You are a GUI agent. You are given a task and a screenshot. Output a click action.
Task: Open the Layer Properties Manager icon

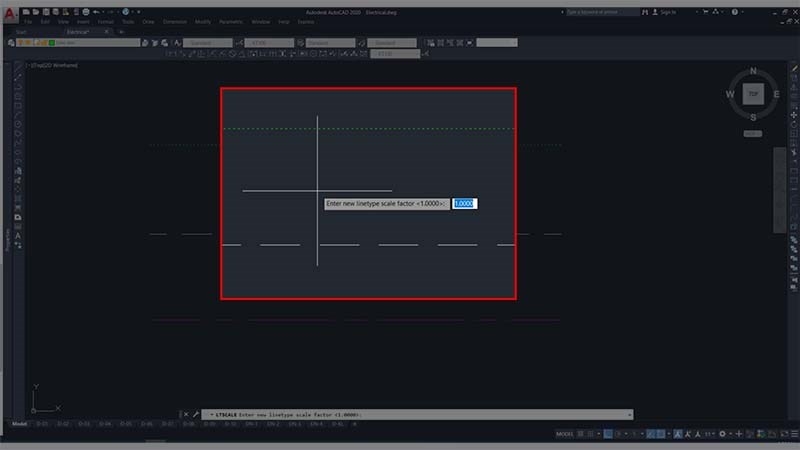[11, 43]
